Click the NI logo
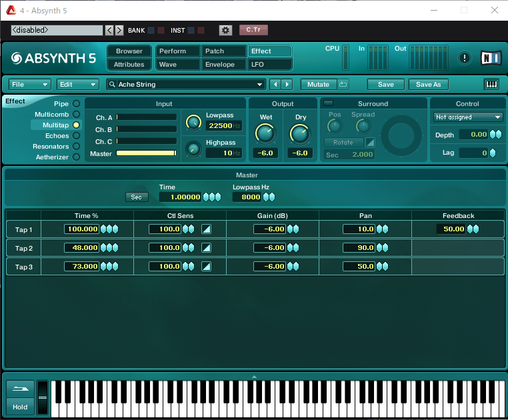Screen dimensions: 508x420 coord(491,58)
